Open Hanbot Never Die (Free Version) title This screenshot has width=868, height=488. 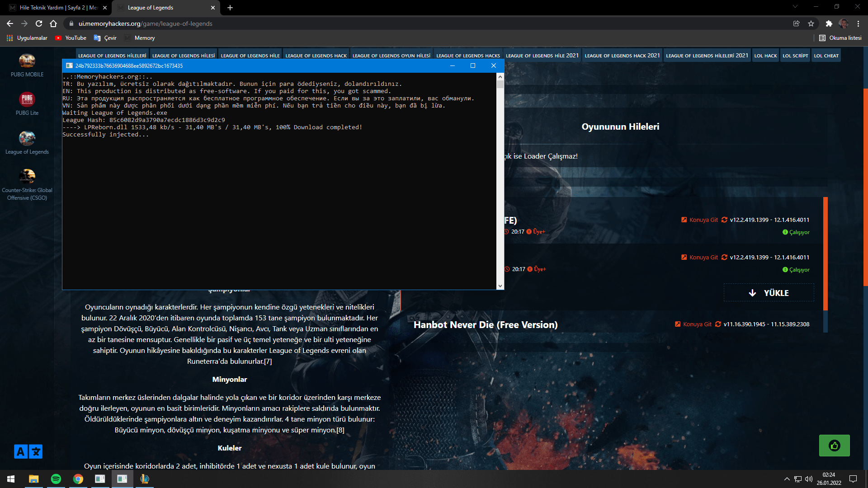[x=486, y=324]
